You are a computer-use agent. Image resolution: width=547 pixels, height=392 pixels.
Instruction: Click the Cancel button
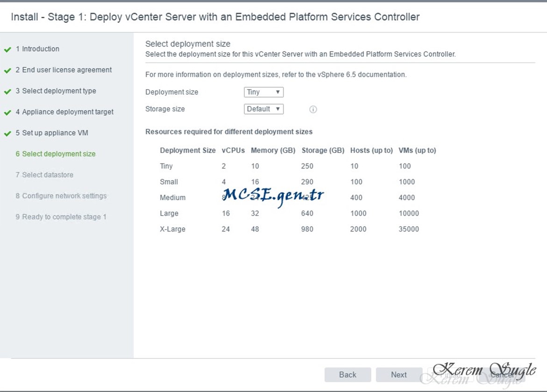(502, 375)
